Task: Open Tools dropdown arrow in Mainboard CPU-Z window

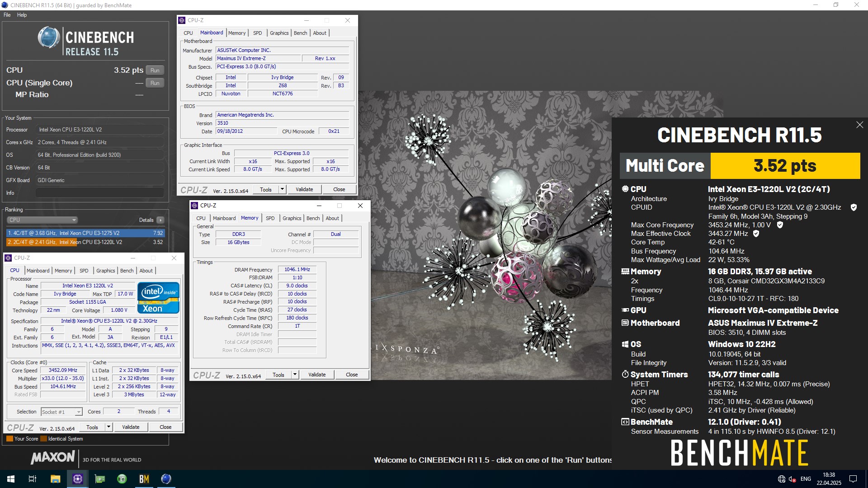Action: 282,189
